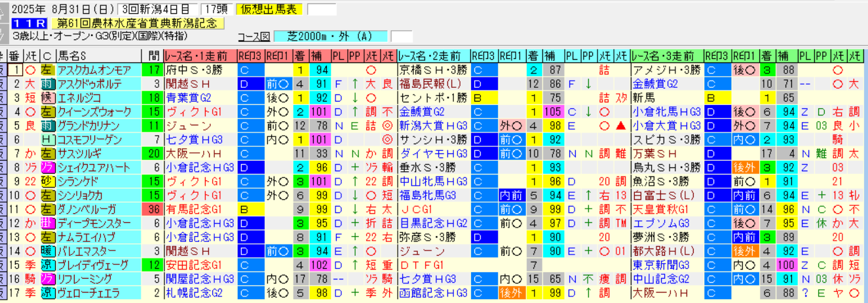Select horse name ダノンベルーガ
This screenshot has height=303, width=868.
point(100,209)
